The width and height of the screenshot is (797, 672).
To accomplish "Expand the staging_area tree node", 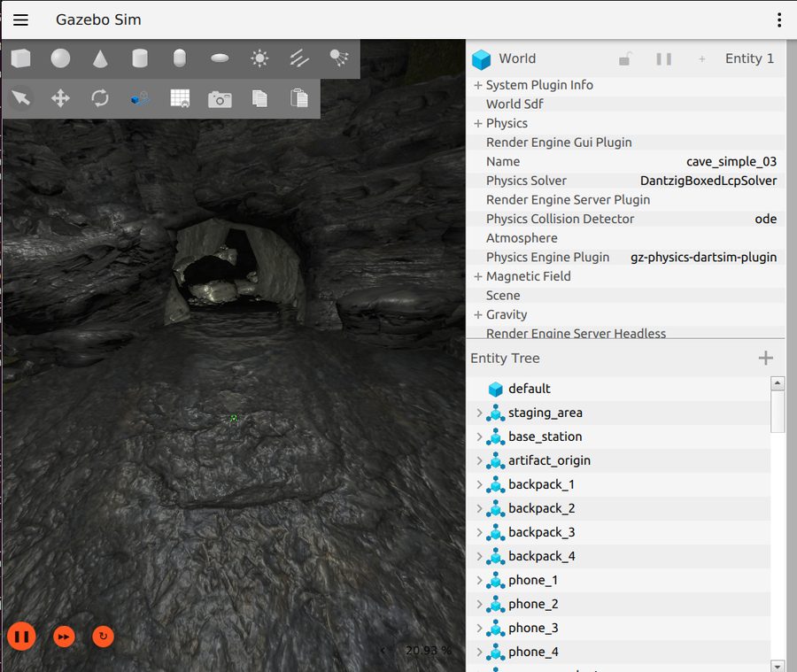I will click(x=479, y=413).
